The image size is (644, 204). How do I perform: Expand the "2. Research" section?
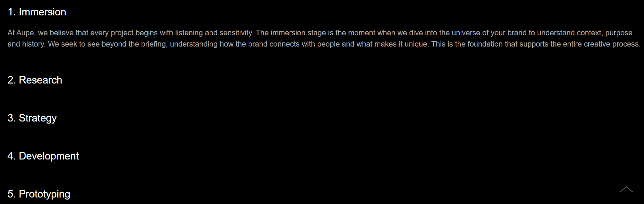[35, 80]
